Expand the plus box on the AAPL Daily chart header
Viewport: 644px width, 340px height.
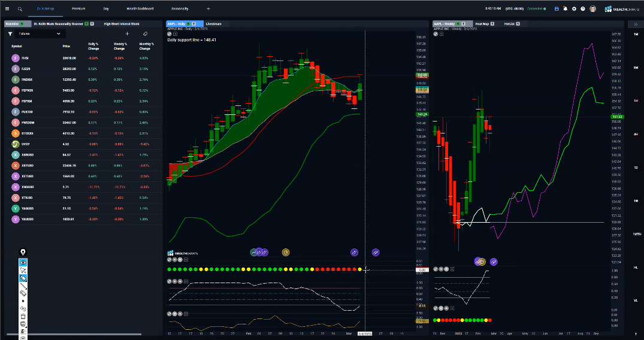[x=175, y=34]
